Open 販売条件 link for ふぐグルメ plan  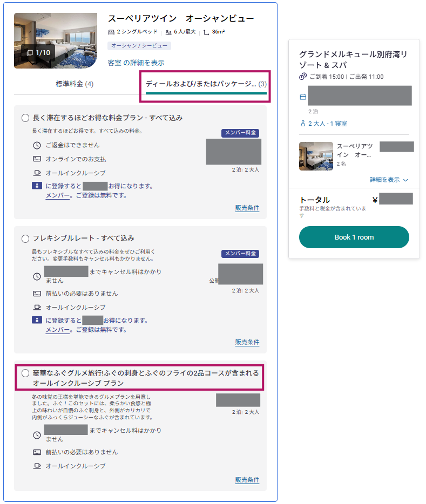pos(247,480)
